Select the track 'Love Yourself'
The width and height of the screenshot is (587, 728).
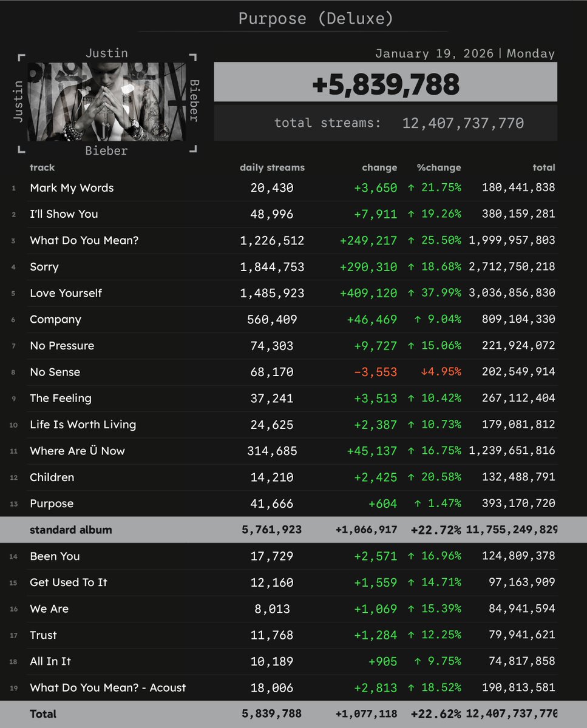[x=66, y=293]
